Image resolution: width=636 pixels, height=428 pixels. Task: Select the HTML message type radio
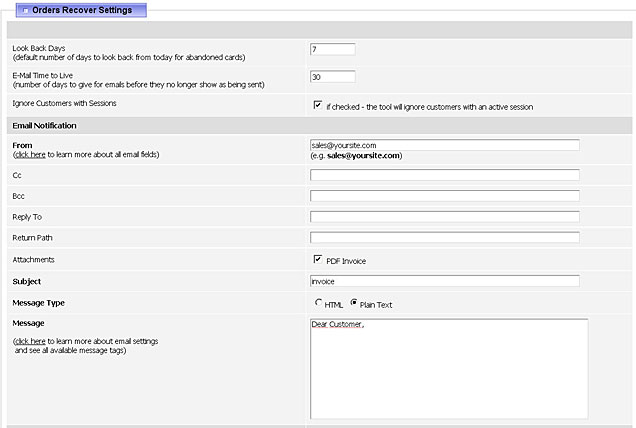point(318,303)
